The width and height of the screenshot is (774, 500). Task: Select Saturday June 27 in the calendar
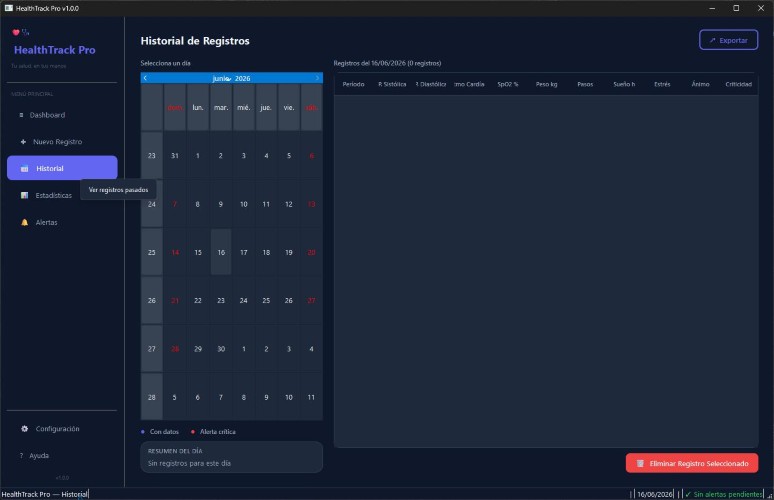(311, 301)
